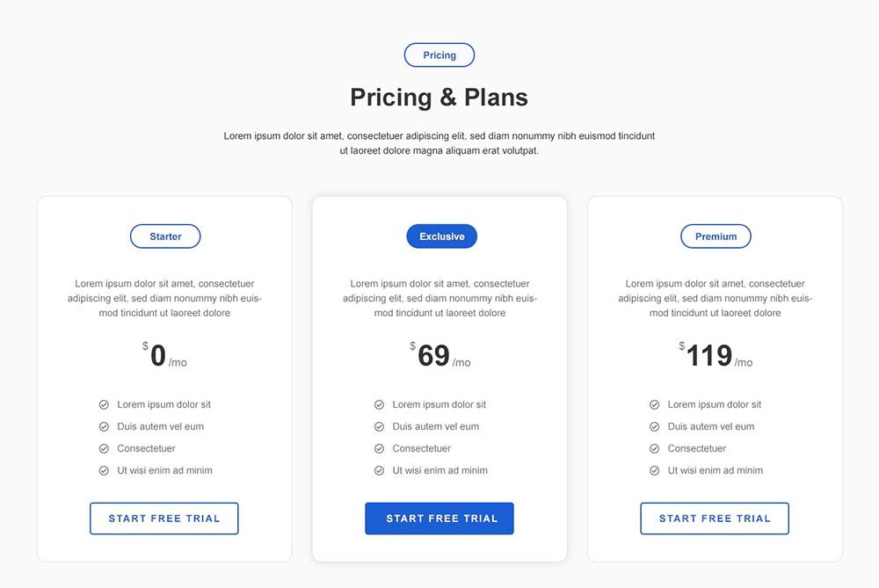Start free trial on the Premium plan
The width and height of the screenshot is (879, 588).
coord(715,519)
